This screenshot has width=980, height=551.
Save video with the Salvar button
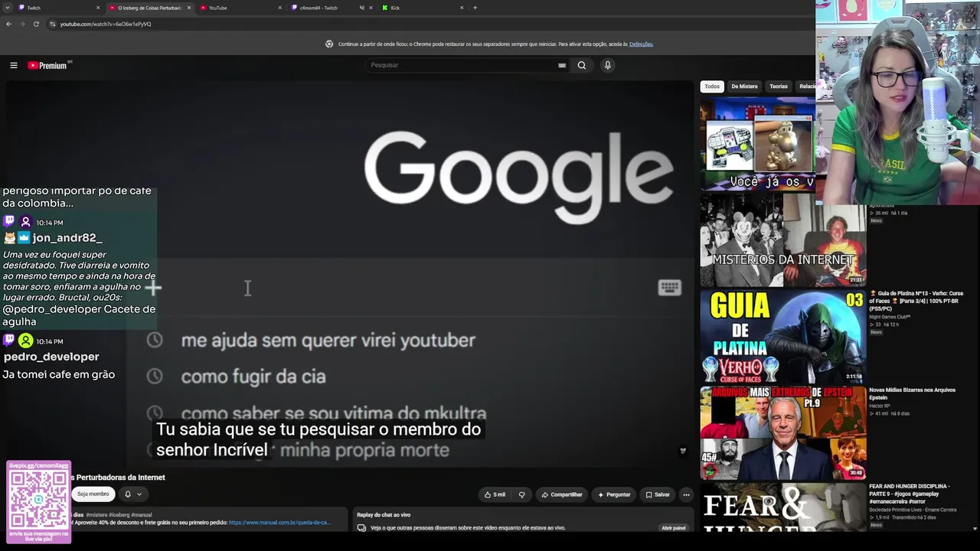pos(658,494)
